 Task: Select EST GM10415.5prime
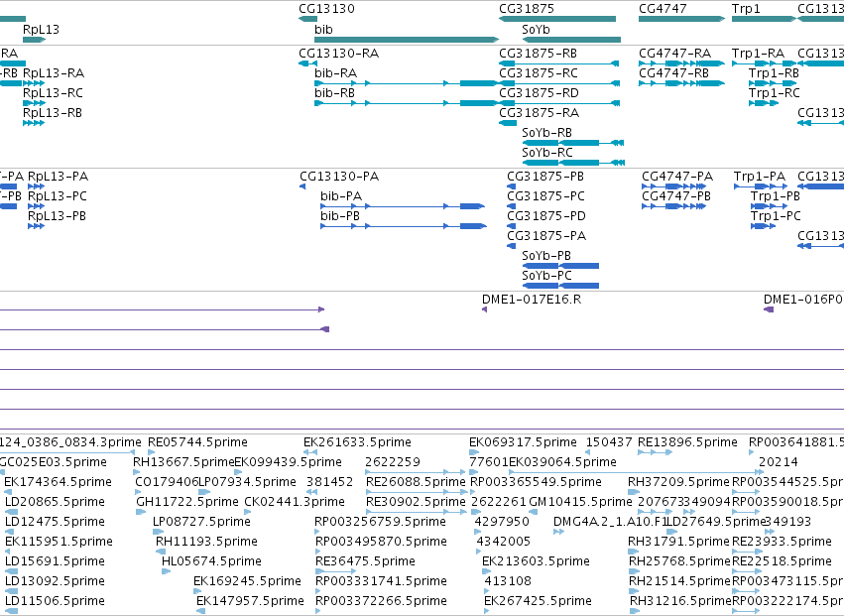pyautogui.click(x=581, y=502)
